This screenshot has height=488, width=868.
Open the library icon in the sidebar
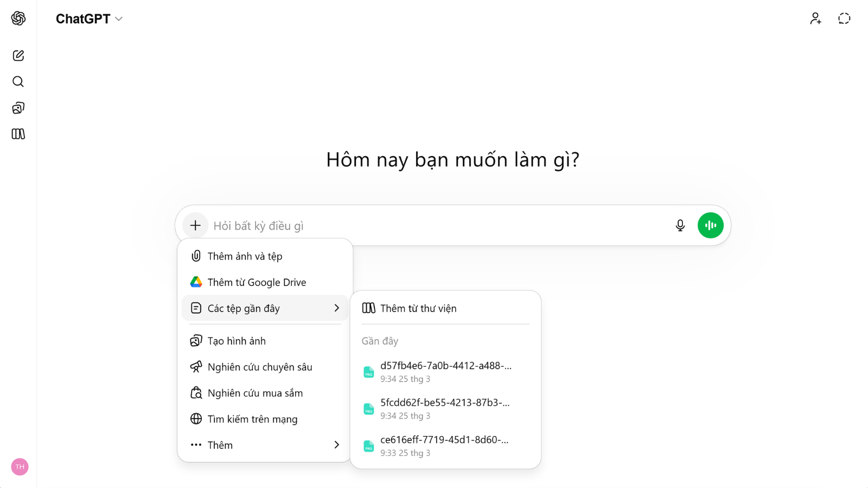point(18,134)
